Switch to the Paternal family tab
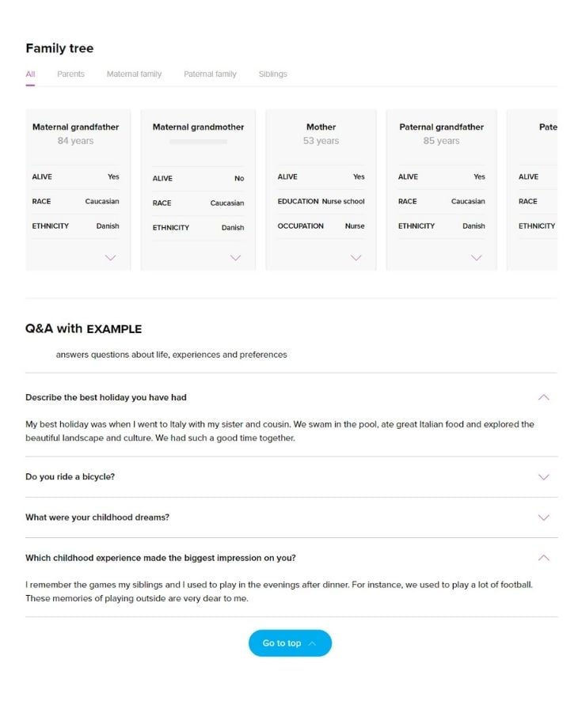The image size is (582, 728). tap(209, 74)
